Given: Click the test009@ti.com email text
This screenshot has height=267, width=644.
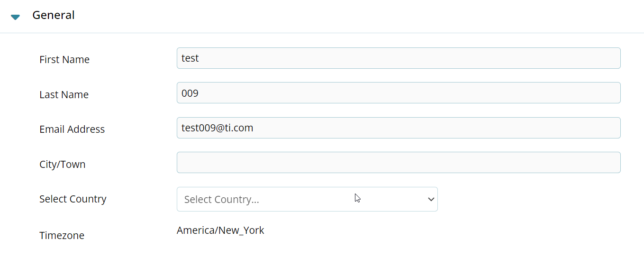Looking at the screenshot, I should 217,128.
